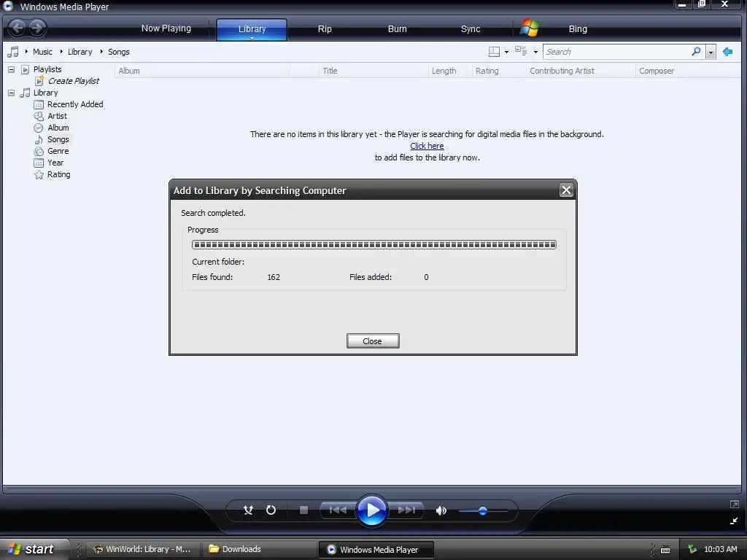Viewport: 747px width, 560px height.
Task: Expand the Library breadcrumb arrow
Action: [x=61, y=52]
